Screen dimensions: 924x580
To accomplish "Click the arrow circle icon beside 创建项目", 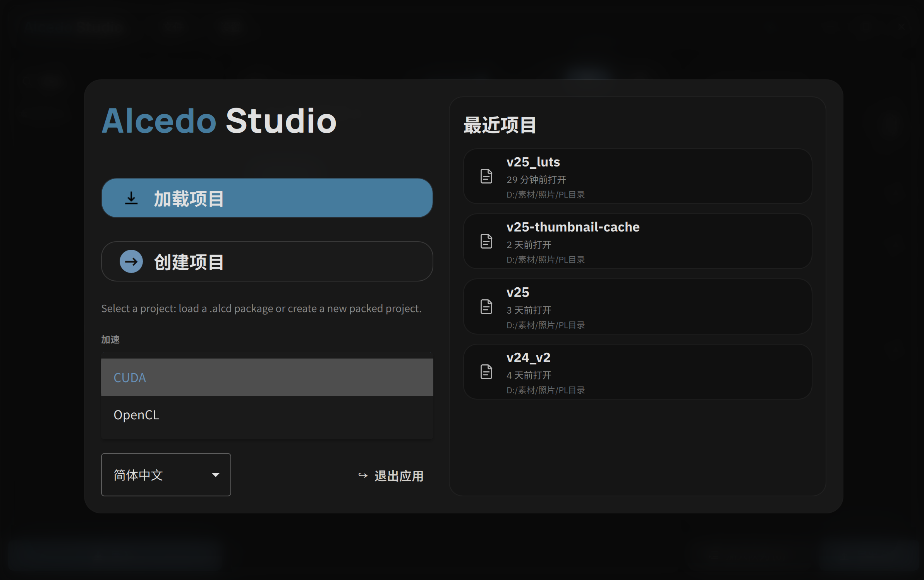I will point(131,262).
